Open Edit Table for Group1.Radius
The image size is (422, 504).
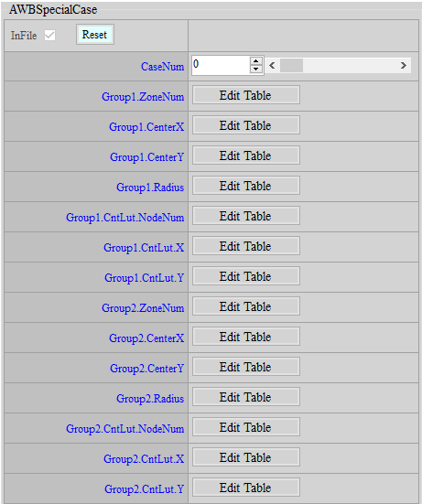point(246,186)
